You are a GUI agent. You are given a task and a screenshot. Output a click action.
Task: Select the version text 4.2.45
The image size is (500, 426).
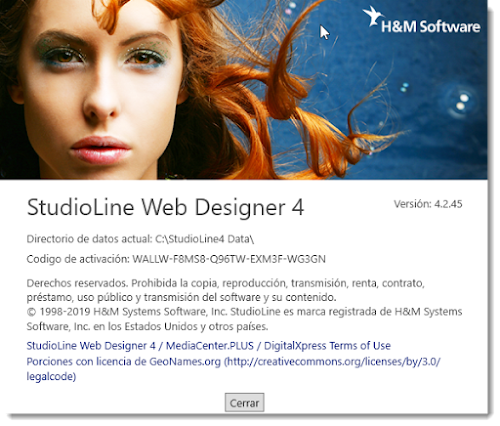coord(448,204)
